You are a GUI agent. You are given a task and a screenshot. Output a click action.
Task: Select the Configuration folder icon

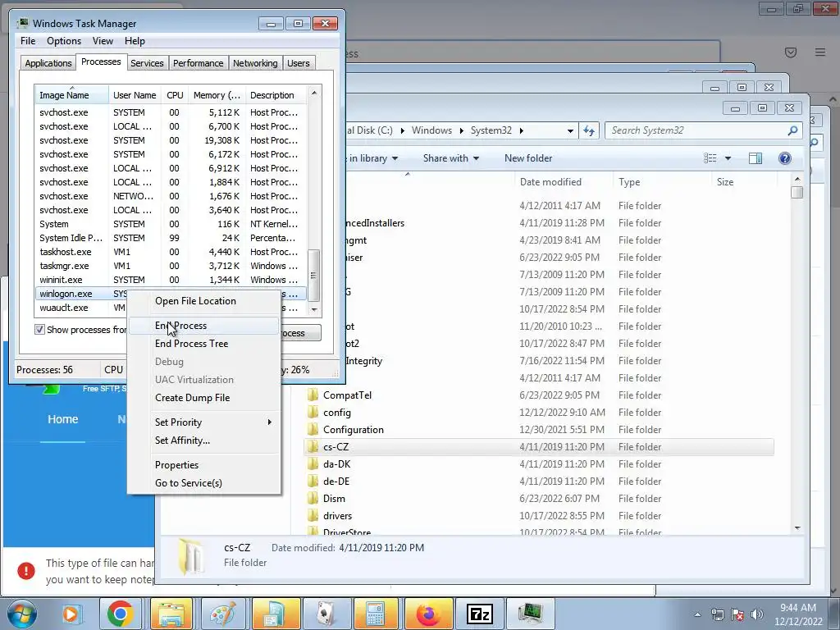313,430
